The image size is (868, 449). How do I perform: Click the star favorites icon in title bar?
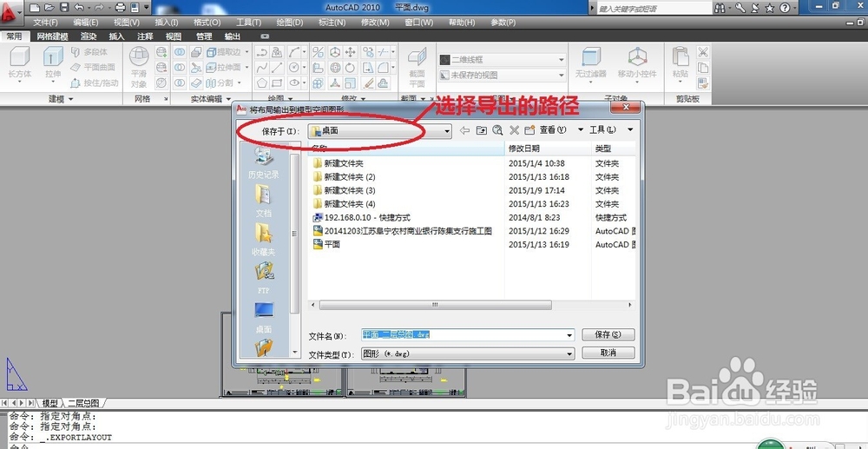point(769,8)
